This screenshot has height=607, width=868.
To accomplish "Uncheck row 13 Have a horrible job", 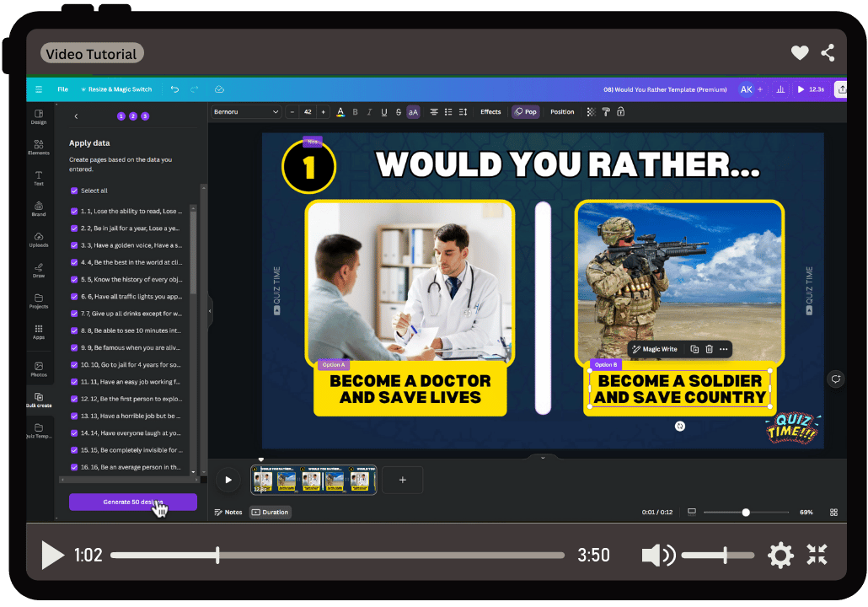I will click(x=74, y=416).
